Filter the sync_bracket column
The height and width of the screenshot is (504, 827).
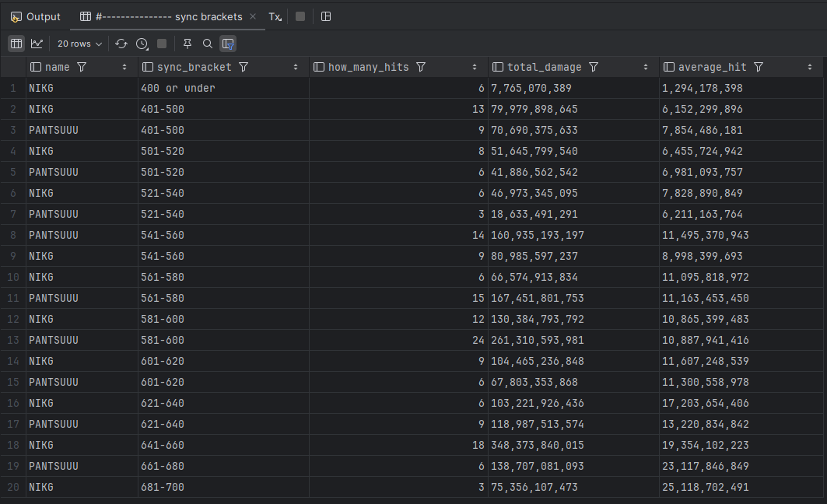[x=244, y=67]
